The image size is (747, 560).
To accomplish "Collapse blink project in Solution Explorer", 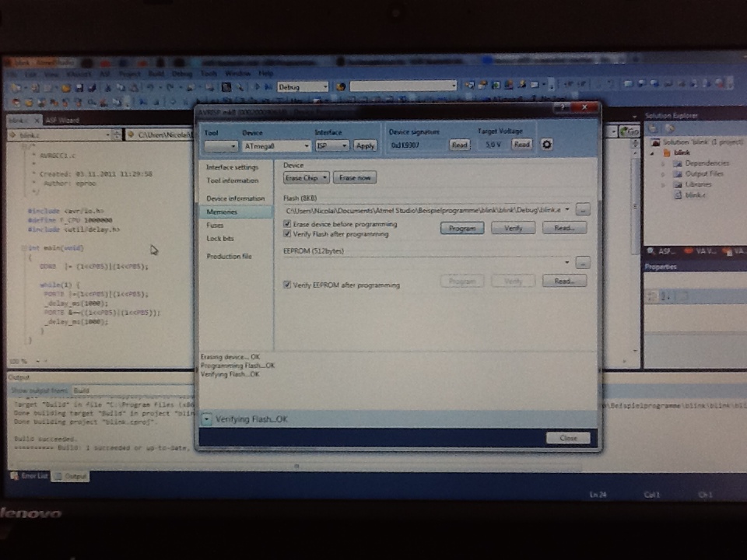I will click(x=652, y=152).
